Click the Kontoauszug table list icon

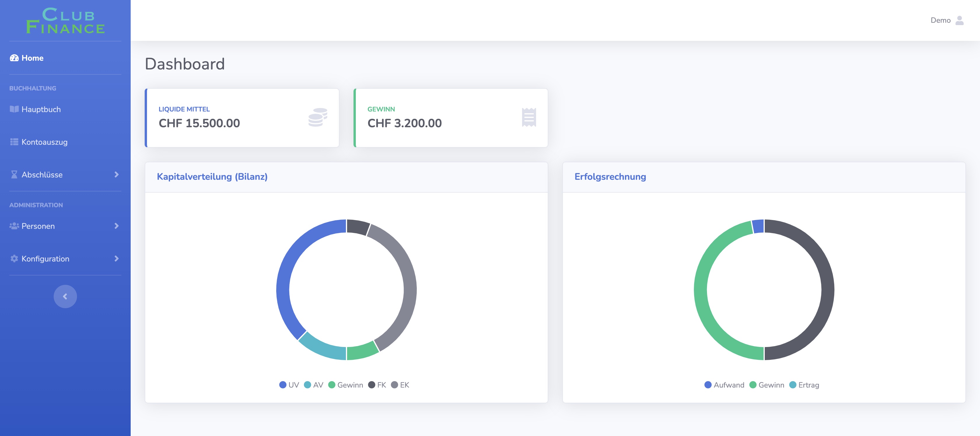pos(14,142)
